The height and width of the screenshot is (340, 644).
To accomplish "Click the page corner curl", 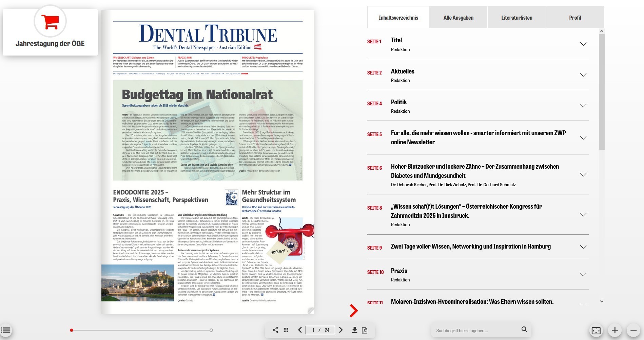I will point(311,311).
